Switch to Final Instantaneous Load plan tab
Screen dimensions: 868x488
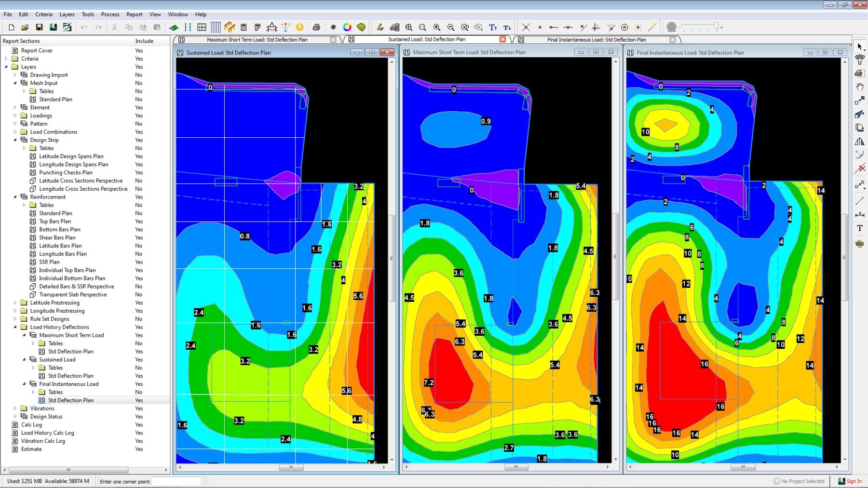[x=597, y=40]
